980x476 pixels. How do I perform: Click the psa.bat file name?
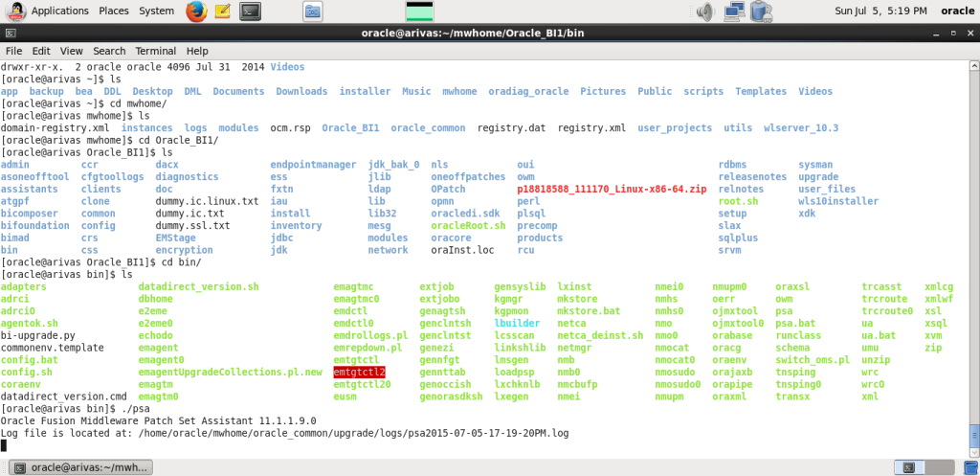pyautogui.click(x=795, y=324)
